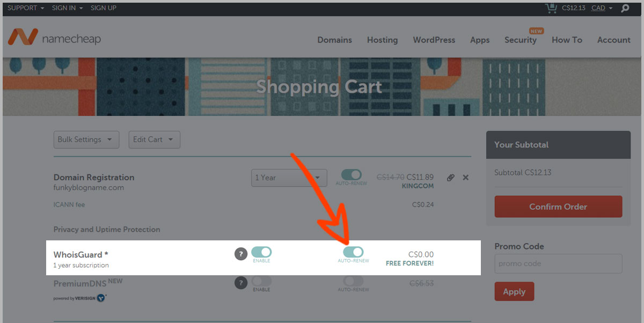644x323 pixels.
Task: Click the WhoisGuard product name
Action: 81,254
